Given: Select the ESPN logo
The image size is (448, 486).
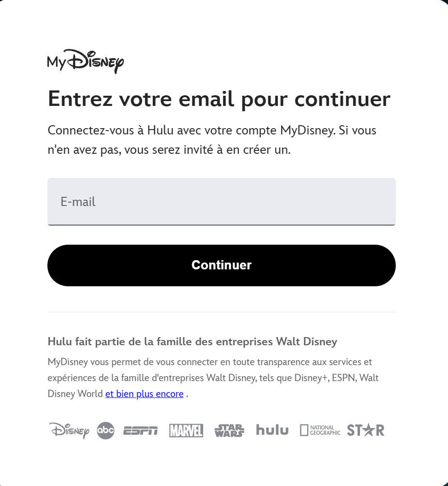Looking at the screenshot, I should pyautogui.click(x=140, y=430).
